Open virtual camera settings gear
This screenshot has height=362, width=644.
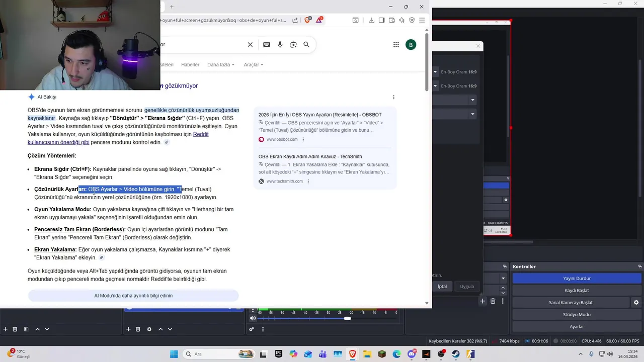pos(636,303)
